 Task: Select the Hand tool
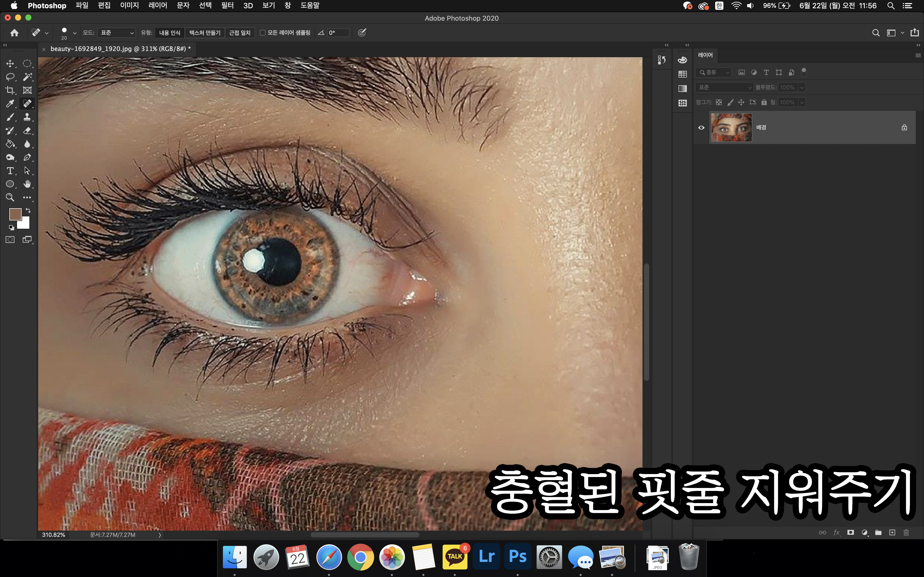pos(27,184)
